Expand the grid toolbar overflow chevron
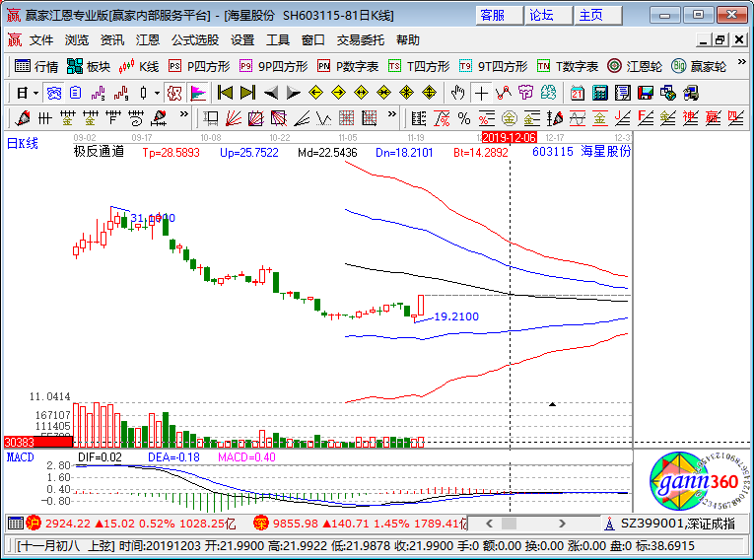The width and height of the screenshot is (754, 560). [392, 114]
